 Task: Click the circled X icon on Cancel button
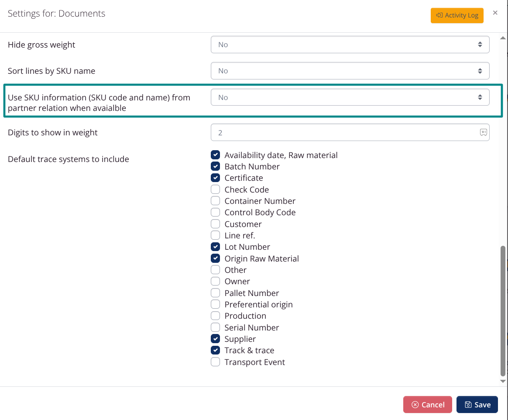tap(415, 404)
